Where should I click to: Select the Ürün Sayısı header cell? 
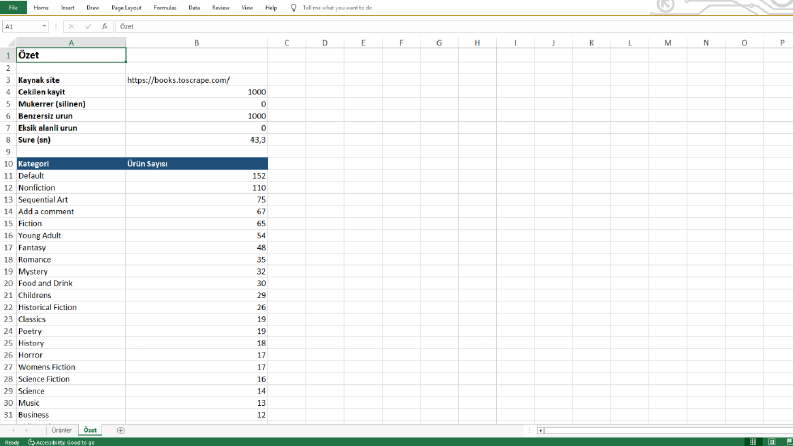point(197,164)
